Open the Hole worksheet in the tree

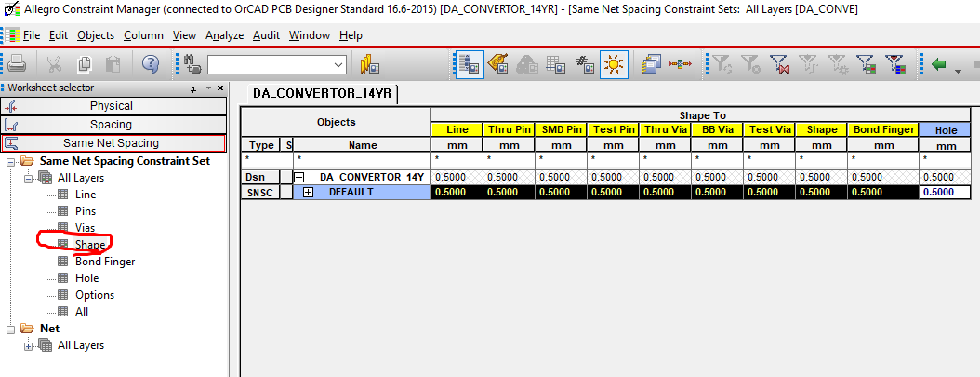(x=86, y=278)
